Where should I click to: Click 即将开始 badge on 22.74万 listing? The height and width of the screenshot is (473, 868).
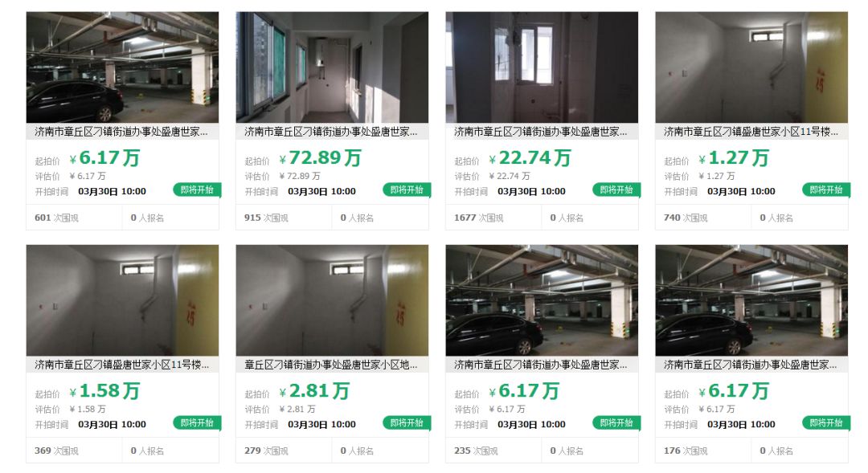616,190
